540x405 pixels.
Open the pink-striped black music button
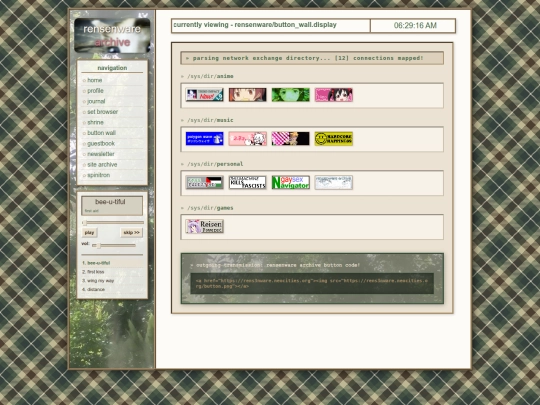click(291, 139)
